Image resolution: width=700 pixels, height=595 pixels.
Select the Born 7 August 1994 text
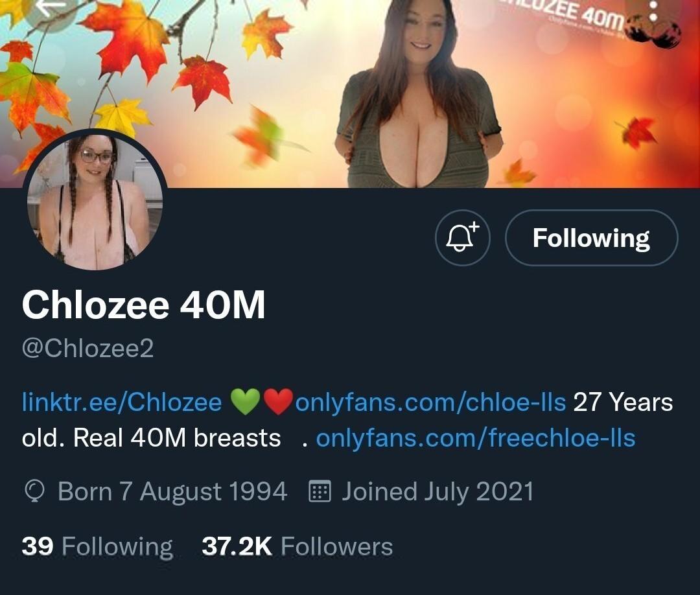[172, 491]
